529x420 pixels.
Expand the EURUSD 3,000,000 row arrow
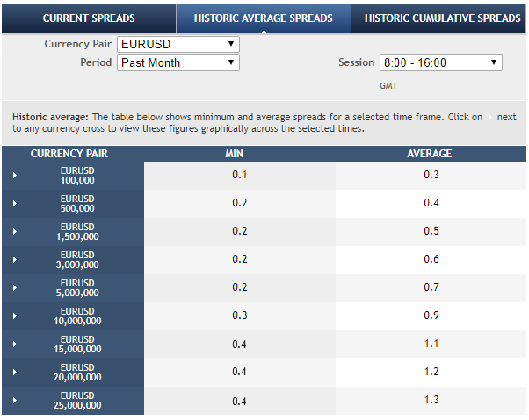click(x=15, y=260)
